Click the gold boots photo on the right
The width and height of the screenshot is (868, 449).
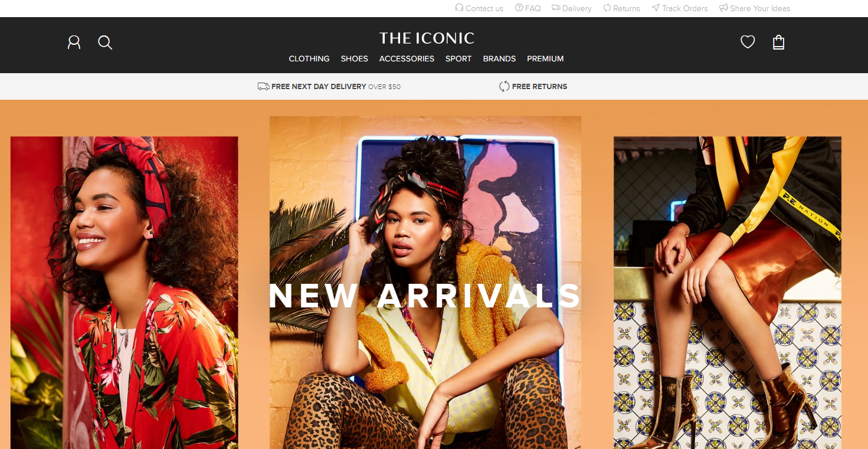pyautogui.click(x=728, y=293)
